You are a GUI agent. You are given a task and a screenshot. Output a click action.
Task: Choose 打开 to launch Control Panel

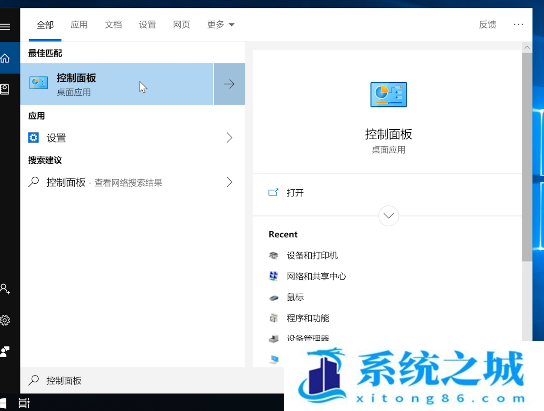coord(295,192)
